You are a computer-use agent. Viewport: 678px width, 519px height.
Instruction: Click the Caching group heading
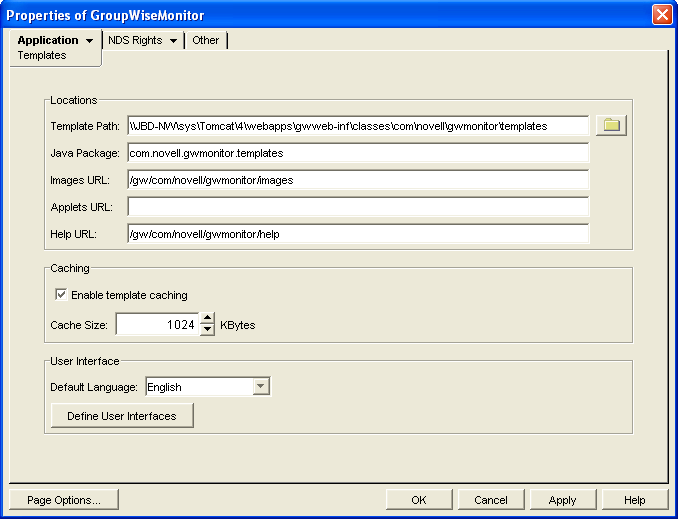click(x=70, y=268)
